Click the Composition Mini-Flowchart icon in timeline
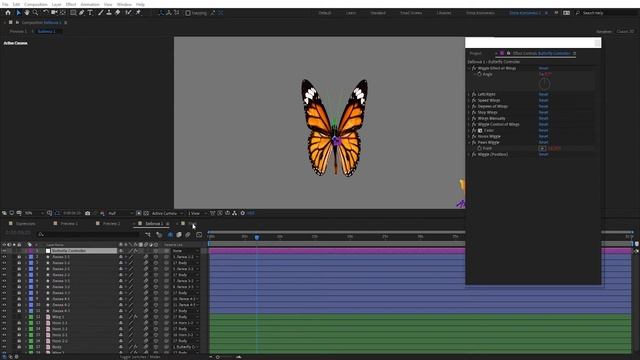The height and width of the screenshot is (360, 640). [x=148, y=234]
